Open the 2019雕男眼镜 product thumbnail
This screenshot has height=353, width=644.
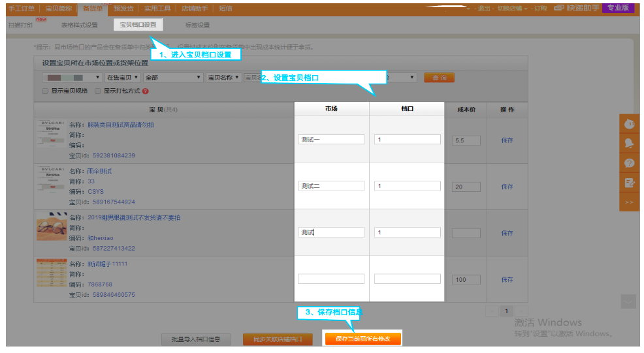click(x=52, y=230)
